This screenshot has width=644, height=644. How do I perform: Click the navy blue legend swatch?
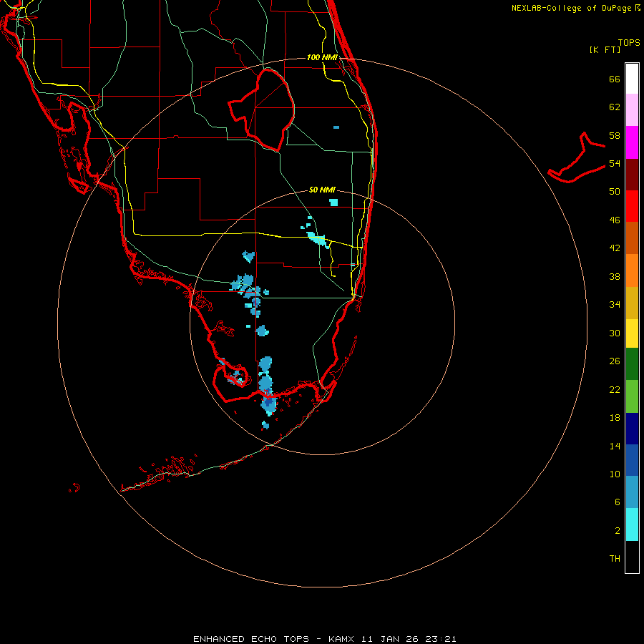tap(632, 429)
